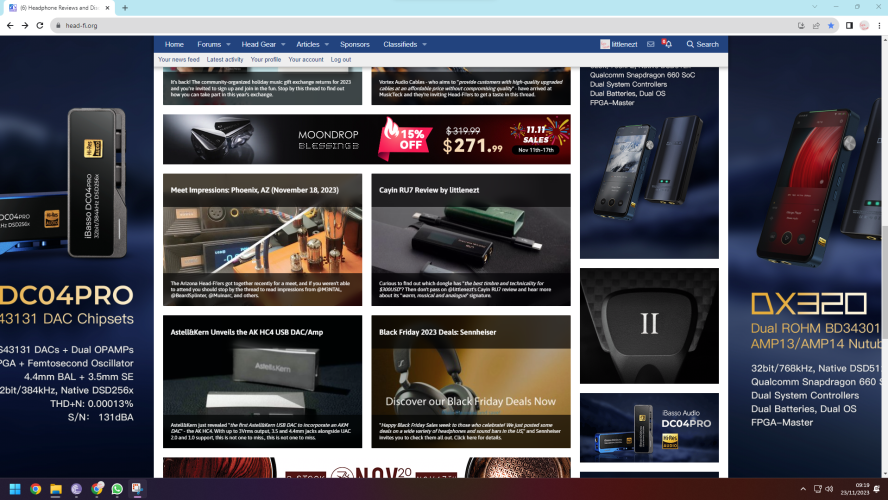Open Your news feed link
The width and height of the screenshot is (888, 500).
pos(178,59)
